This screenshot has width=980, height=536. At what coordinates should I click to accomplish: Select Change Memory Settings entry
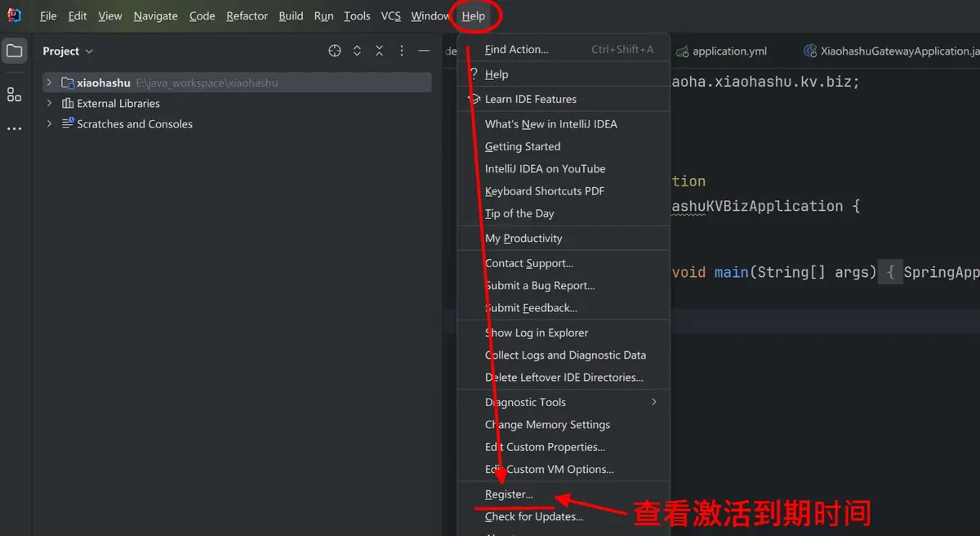click(x=564, y=424)
